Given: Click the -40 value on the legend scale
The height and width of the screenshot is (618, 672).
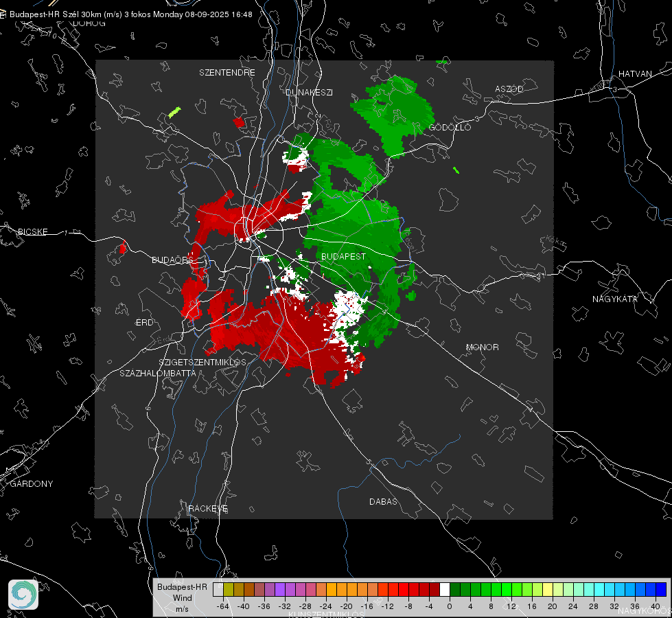Looking at the screenshot, I should pyautogui.click(x=244, y=606).
